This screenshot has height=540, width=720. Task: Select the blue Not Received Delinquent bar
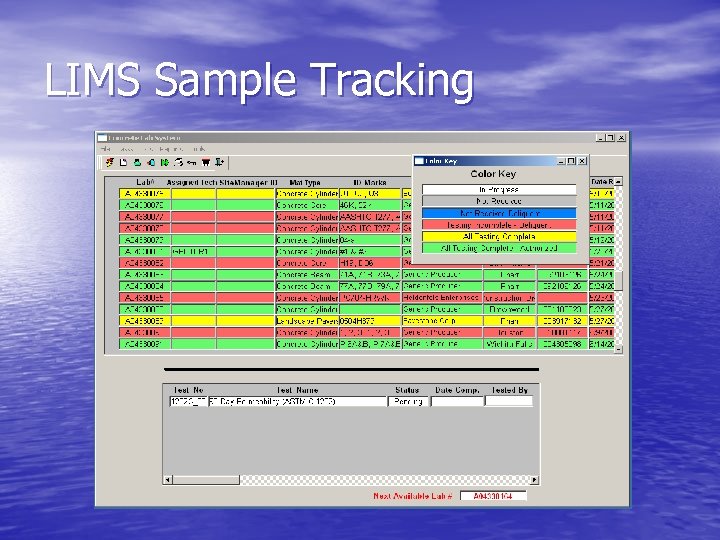(x=499, y=213)
